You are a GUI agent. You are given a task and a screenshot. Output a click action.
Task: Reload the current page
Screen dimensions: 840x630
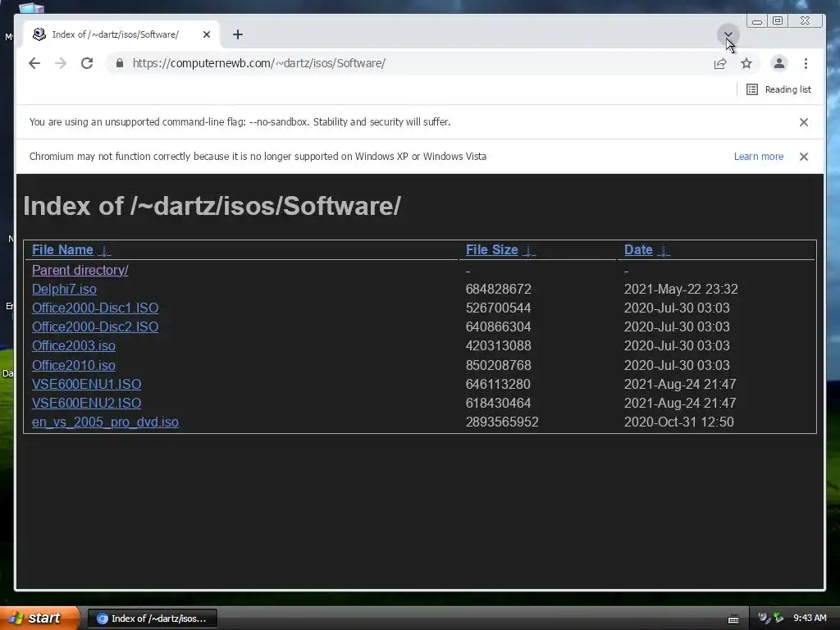click(x=87, y=63)
